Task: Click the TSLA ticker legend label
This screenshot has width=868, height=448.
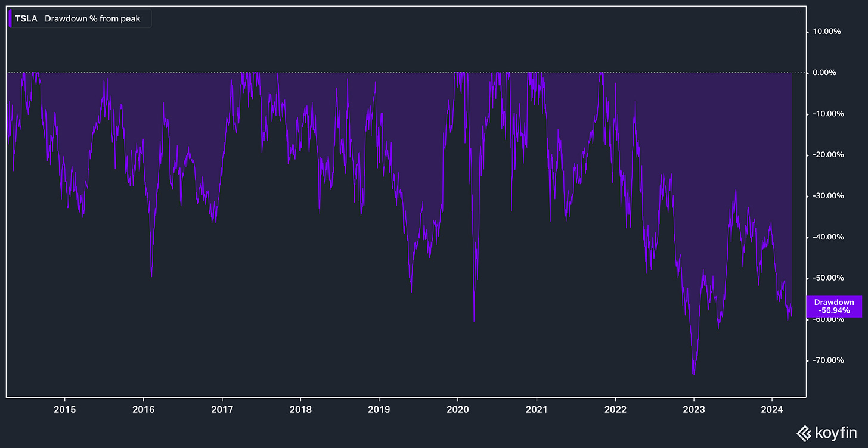Action: click(26, 18)
